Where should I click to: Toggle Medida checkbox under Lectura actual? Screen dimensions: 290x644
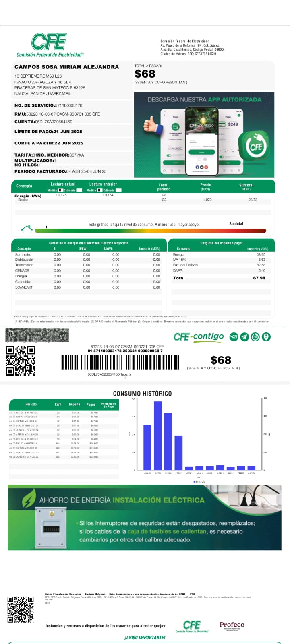click(x=60, y=190)
